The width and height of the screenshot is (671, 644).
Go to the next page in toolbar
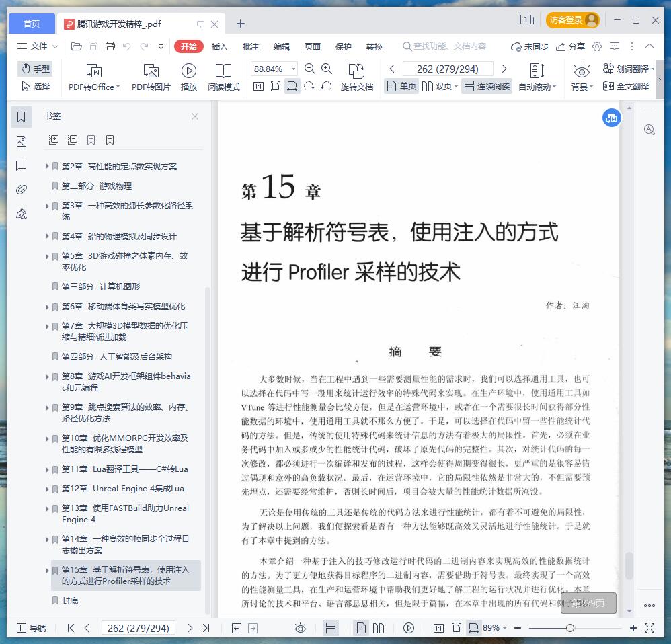(504, 69)
